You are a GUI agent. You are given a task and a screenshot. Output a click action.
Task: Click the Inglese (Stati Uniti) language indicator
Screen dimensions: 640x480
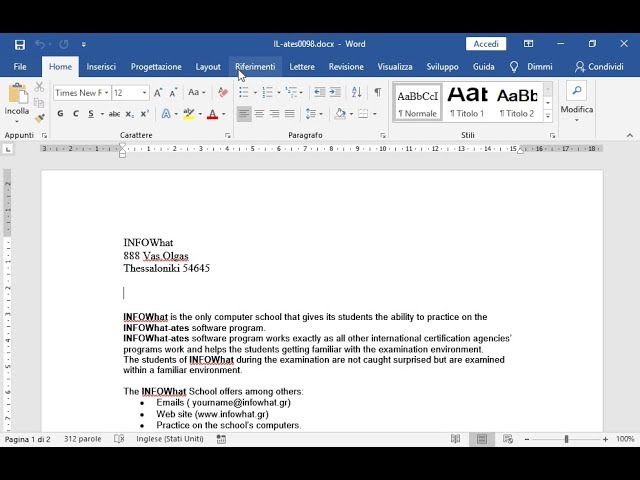(x=170, y=439)
